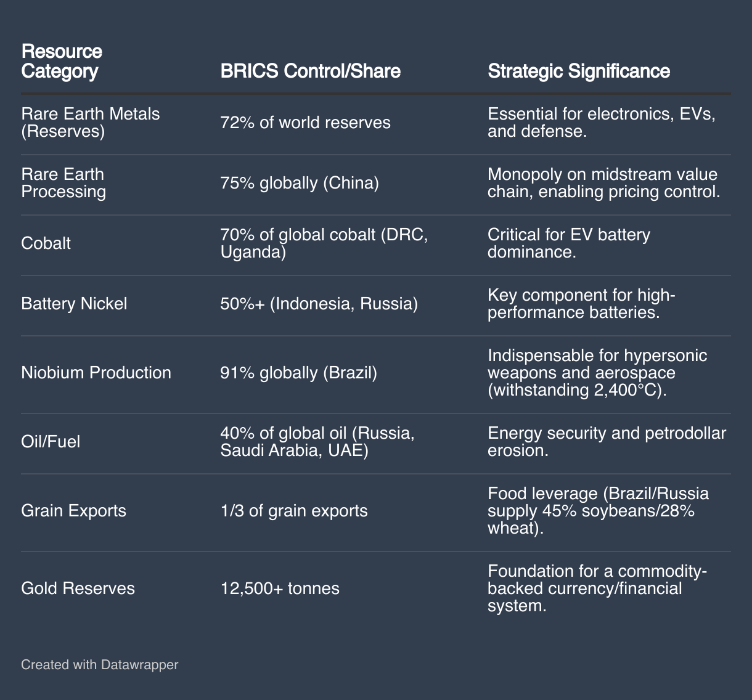Select the Battery Nickel row label
This screenshot has height=700, width=752.
pos(74,304)
